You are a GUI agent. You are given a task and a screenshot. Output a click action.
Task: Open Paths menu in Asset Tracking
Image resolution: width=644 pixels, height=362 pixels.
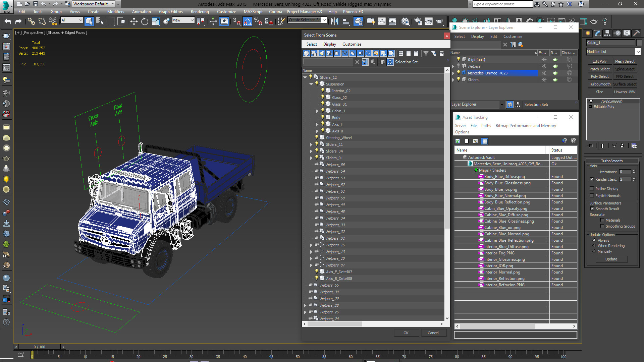[x=486, y=126]
